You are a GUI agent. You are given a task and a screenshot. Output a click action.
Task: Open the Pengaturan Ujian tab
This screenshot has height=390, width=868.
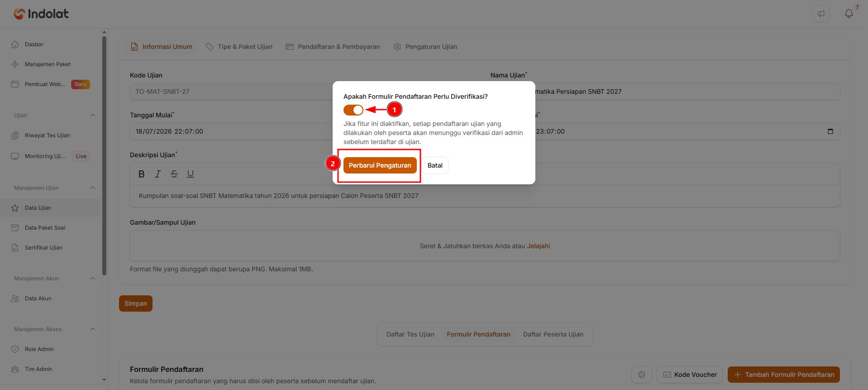coord(425,47)
